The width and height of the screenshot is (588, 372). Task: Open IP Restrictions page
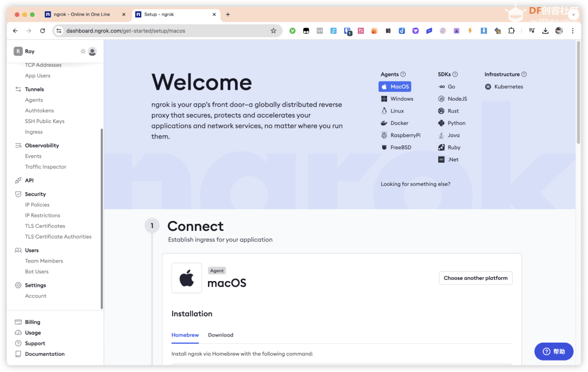click(x=42, y=216)
